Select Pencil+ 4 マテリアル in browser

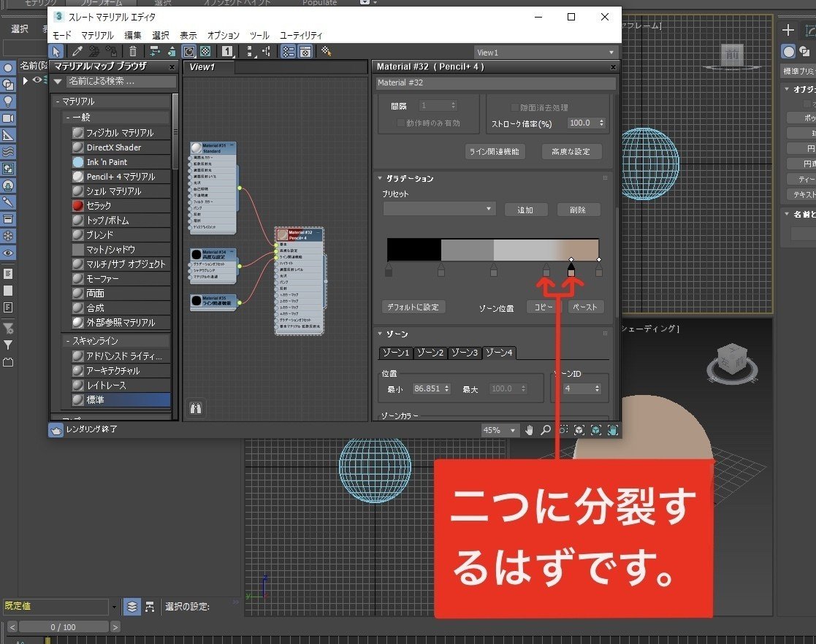click(121, 177)
